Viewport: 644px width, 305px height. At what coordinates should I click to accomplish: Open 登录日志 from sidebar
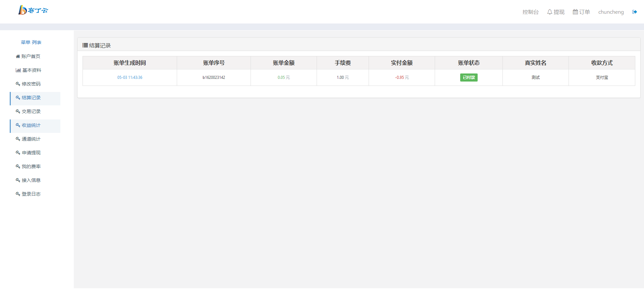click(31, 194)
